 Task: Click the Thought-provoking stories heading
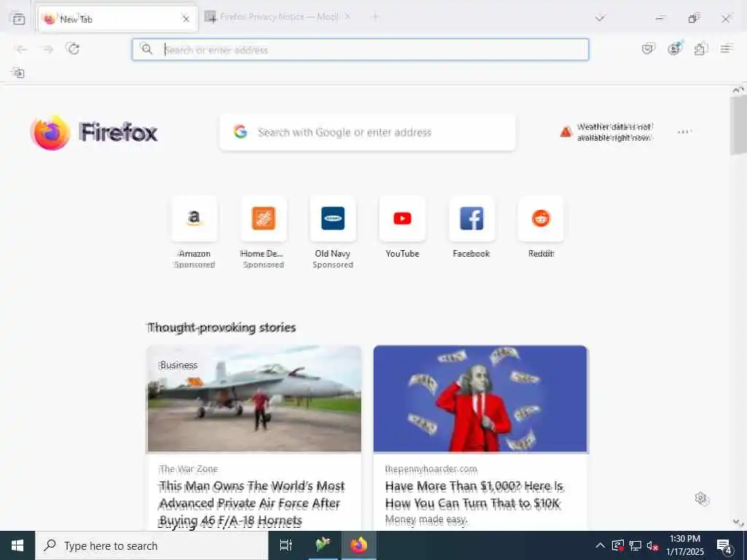(222, 327)
